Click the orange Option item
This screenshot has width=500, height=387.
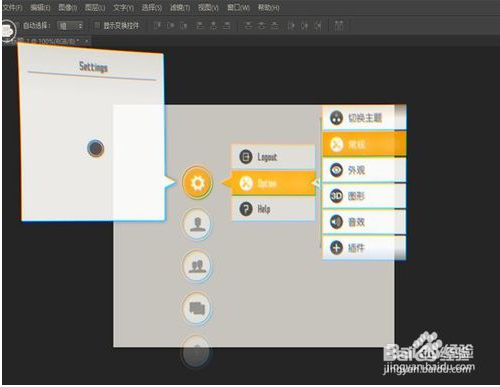coord(273,183)
